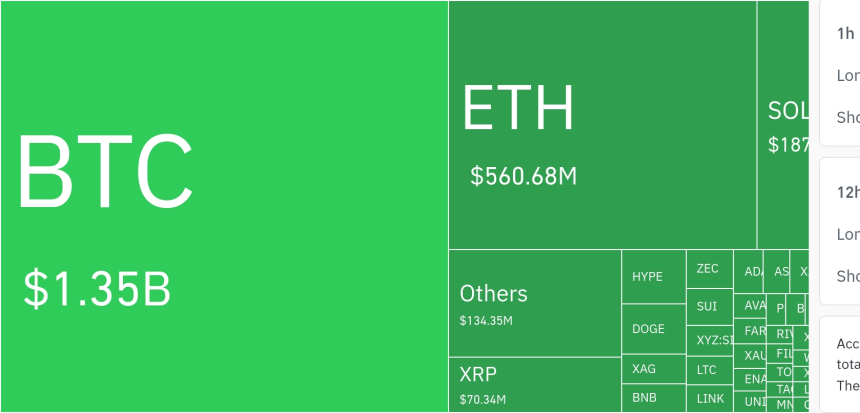This screenshot has height=413, width=860.
Task: Select the XRP $70.34M tile
Action: coord(534,384)
